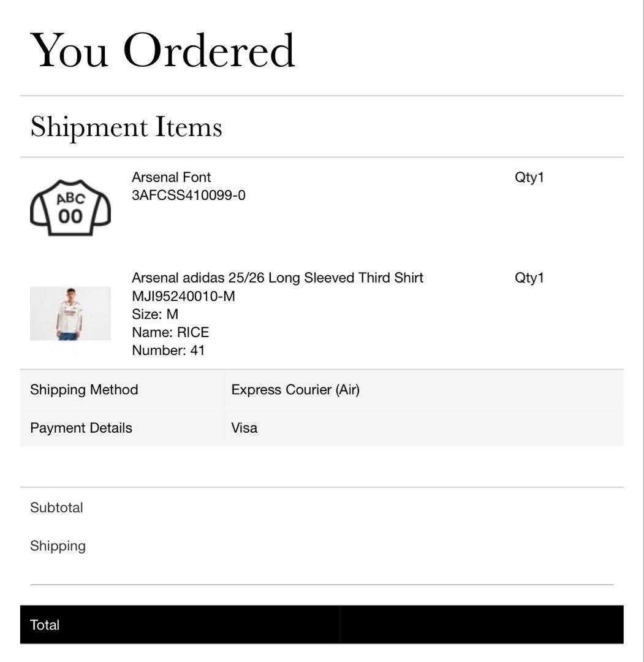Click the Shipment Items section heading
The height and width of the screenshot is (662, 644).
[126, 127]
